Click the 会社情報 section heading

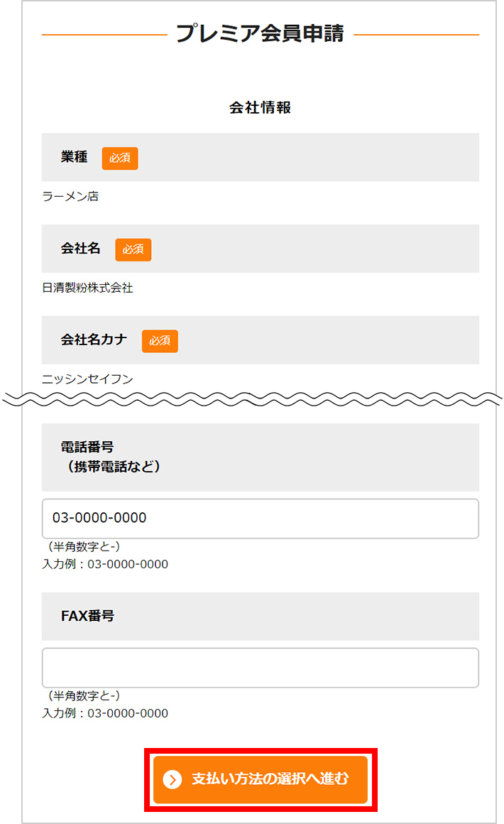coord(261,108)
